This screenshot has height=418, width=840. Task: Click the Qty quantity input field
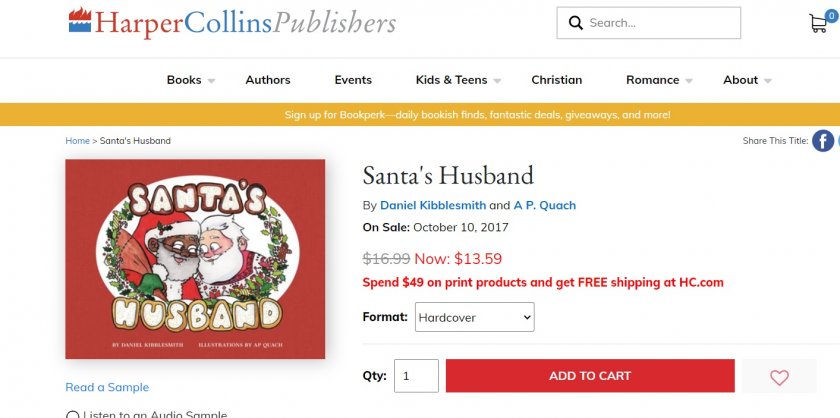coord(417,376)
